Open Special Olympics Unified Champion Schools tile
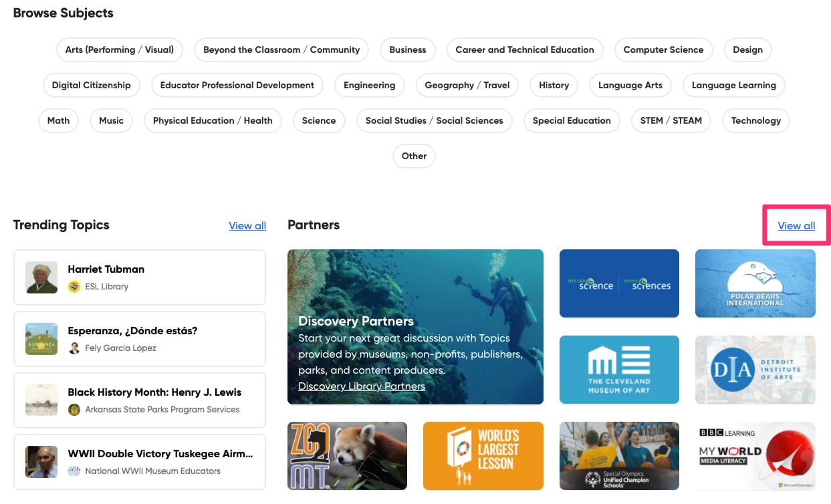Screen dimensions: 831x504 (x=619, y=456)
